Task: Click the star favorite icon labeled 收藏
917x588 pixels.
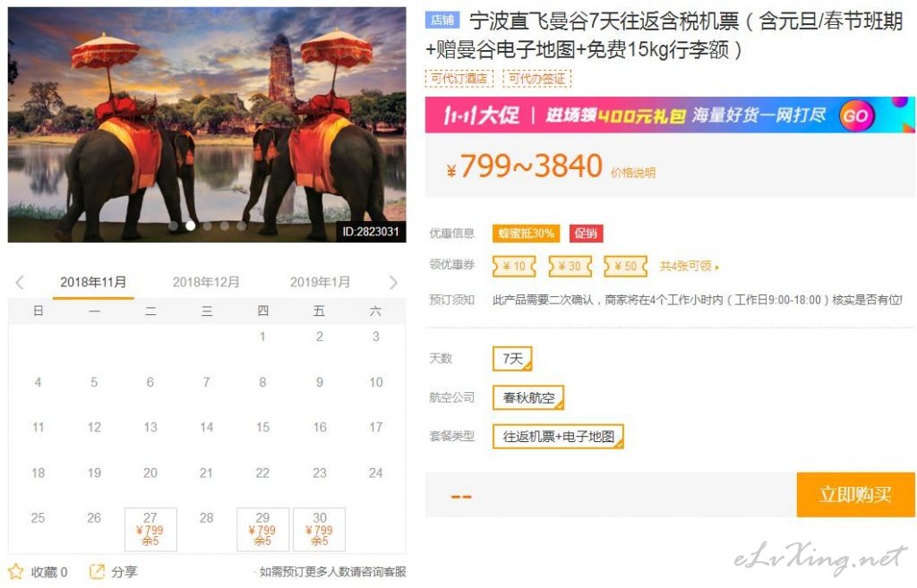Action: point(16,571)
